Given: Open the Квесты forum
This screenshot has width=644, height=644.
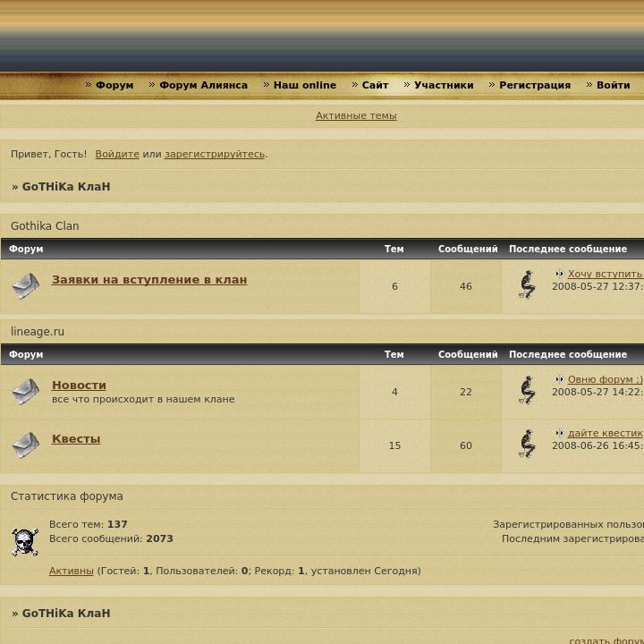Looking at the screenshot, I should point(76,439).
